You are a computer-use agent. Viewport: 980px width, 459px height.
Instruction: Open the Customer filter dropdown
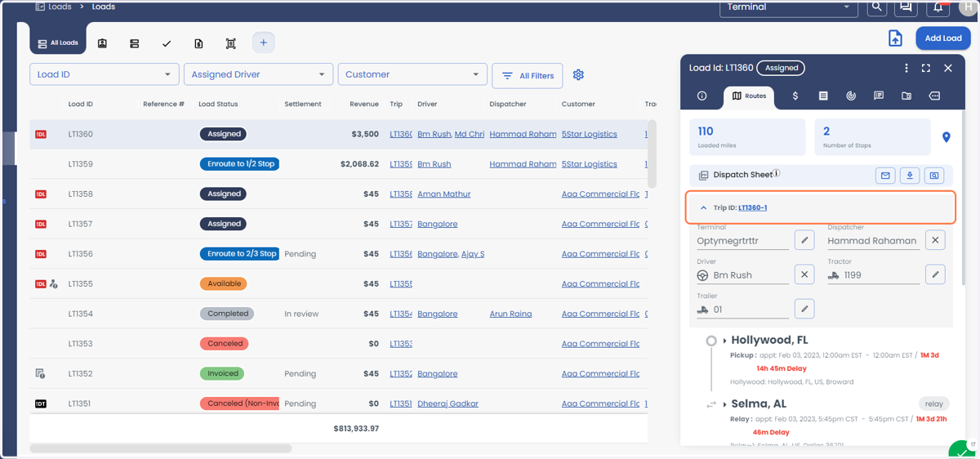(412, 74)
